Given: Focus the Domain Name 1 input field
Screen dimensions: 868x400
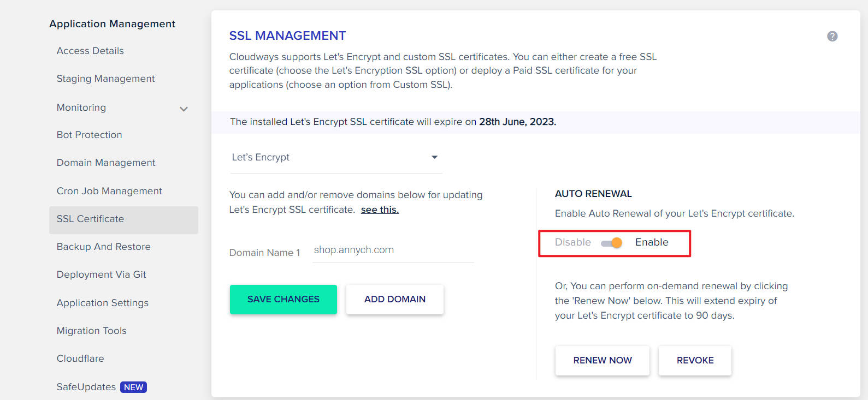Looking at the screenshot, I should point(393,250).
